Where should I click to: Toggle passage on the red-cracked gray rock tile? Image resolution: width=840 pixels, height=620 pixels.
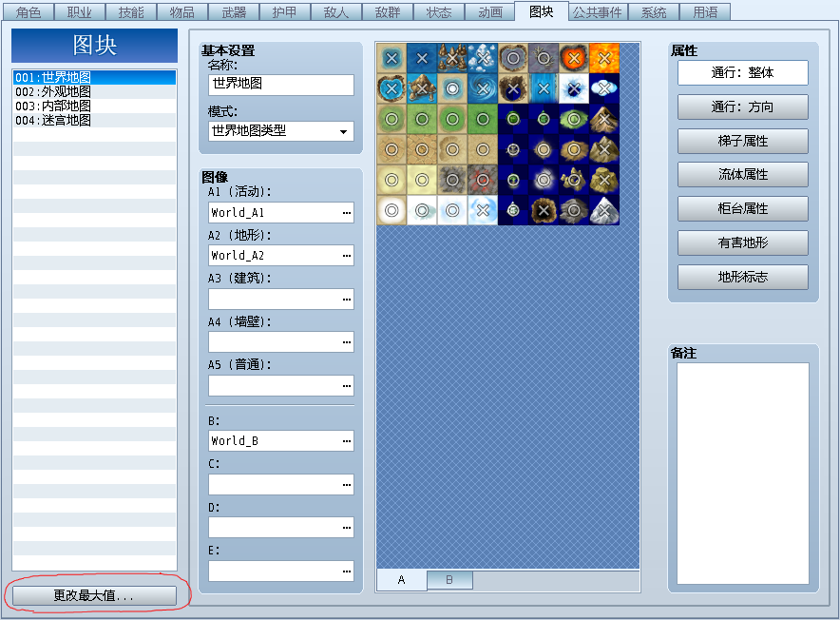(x=483, y=180)
